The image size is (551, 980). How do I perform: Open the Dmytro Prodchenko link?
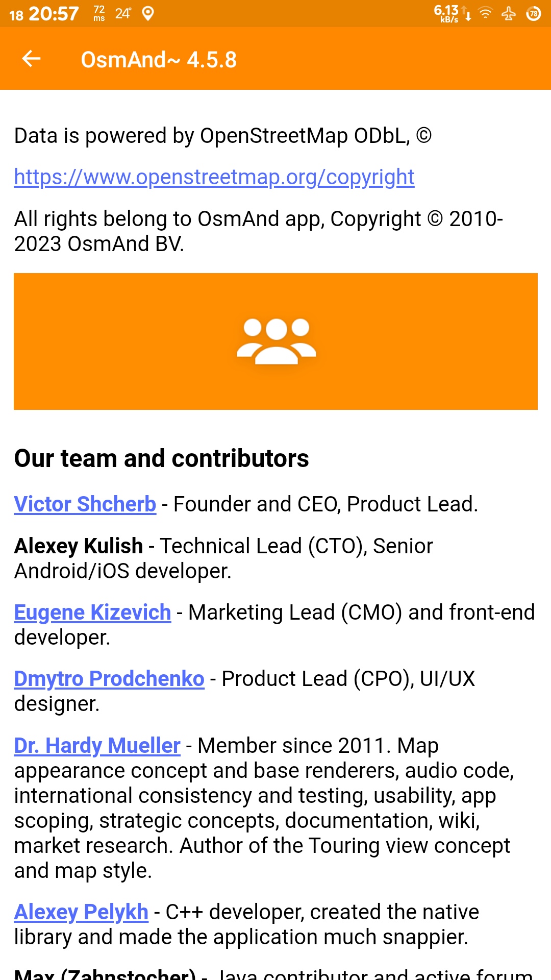109,679
